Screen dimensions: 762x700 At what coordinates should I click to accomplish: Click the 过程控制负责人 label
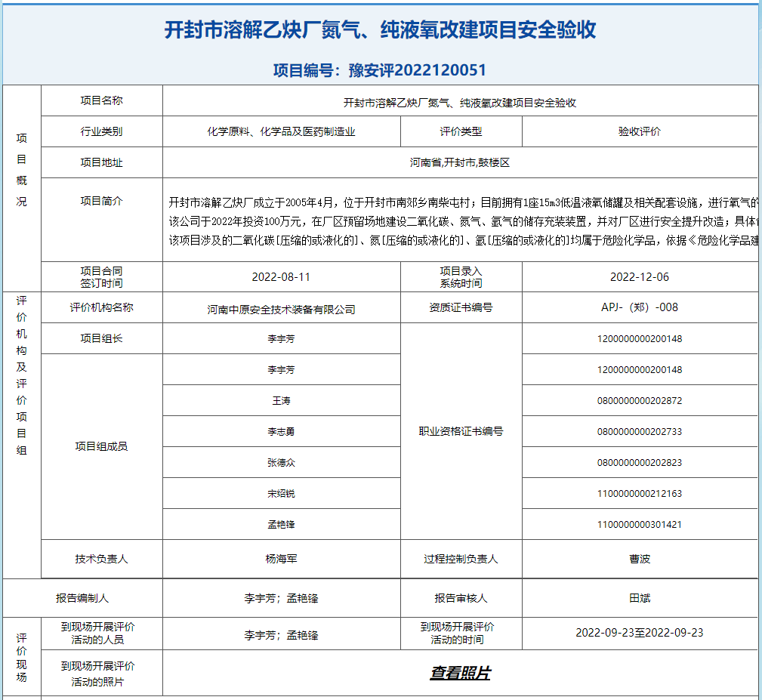click(x=461, y=559)
